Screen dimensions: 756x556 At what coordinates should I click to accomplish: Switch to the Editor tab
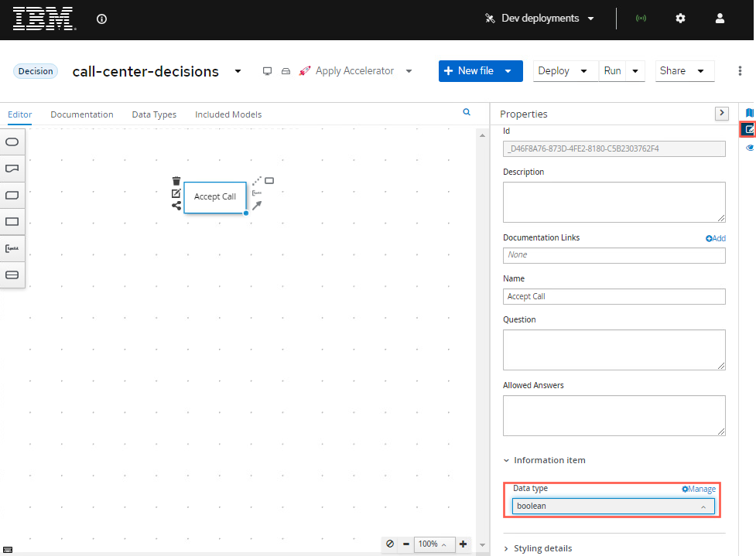coord(20,114)
